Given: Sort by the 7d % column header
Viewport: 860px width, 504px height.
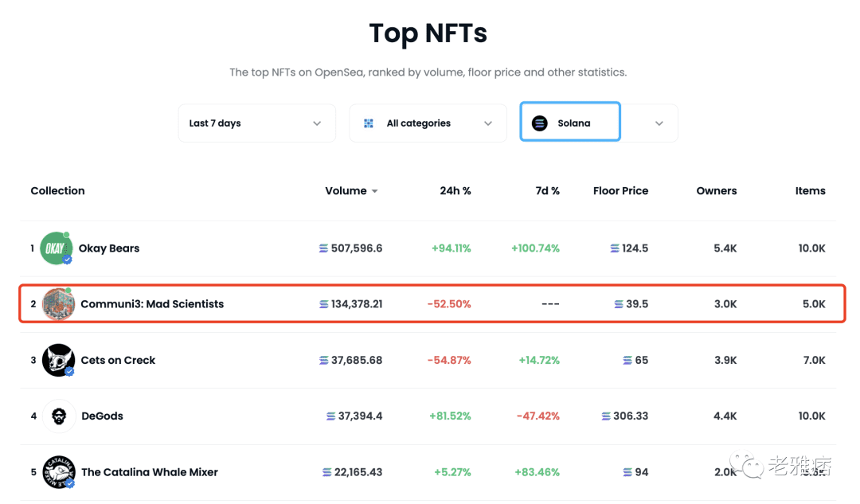Looking at the screenshot, I should pyautogui.click(x=547, y=191).
